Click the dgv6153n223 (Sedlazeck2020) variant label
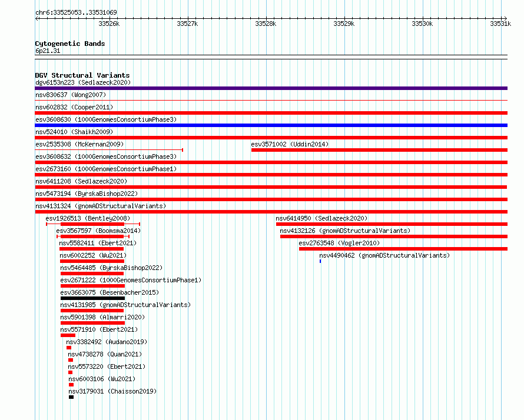524x420 pixels. point(83,82)
